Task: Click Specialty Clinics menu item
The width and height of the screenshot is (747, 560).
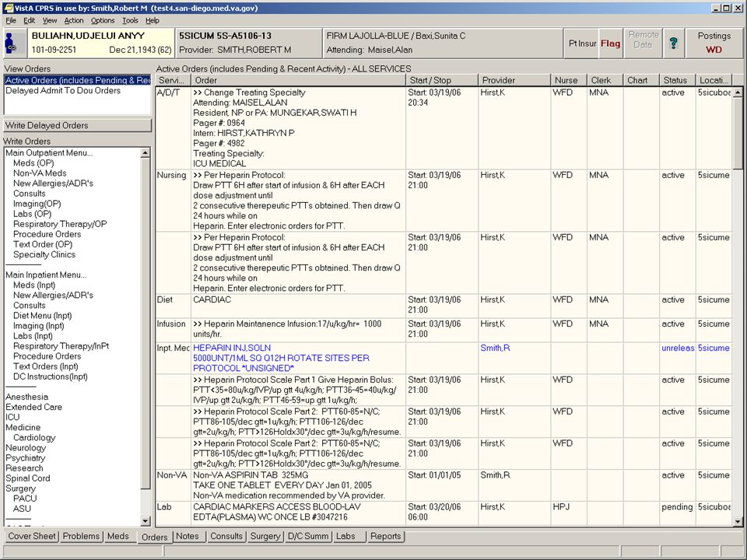Action: (44, 254)
